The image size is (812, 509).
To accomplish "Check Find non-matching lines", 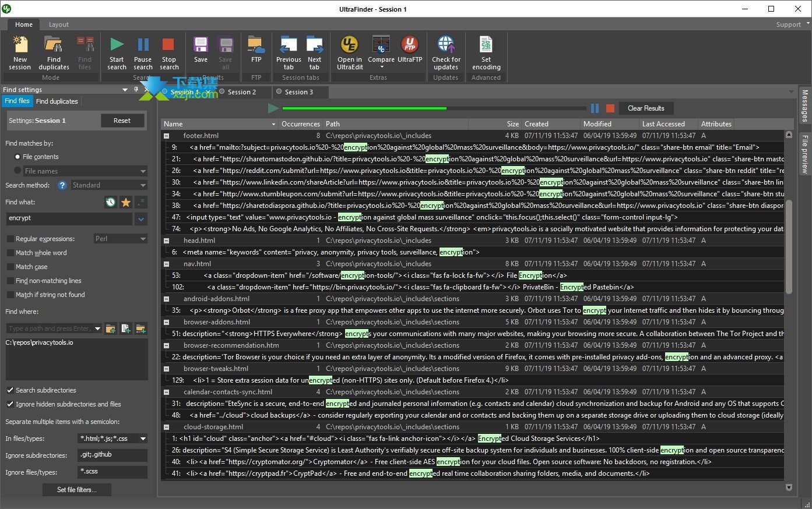I will pyautogui.click(x=10, y=281).
